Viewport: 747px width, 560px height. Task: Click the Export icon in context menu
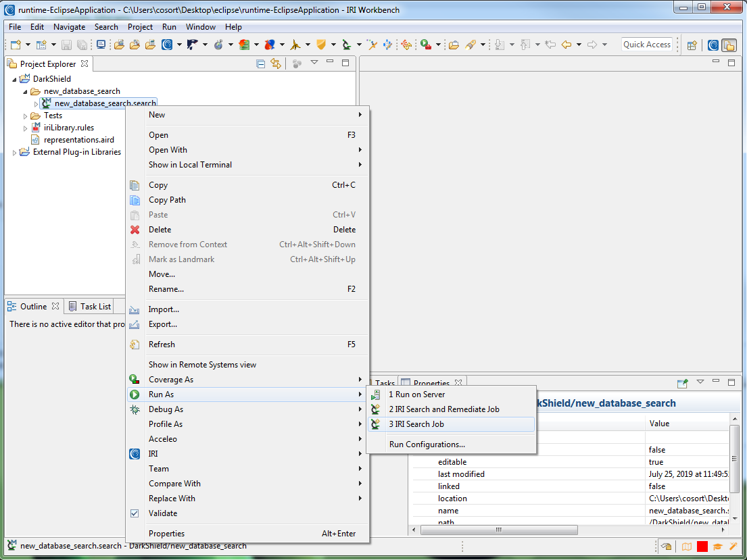pyautogui.click(x=135, y=324)
